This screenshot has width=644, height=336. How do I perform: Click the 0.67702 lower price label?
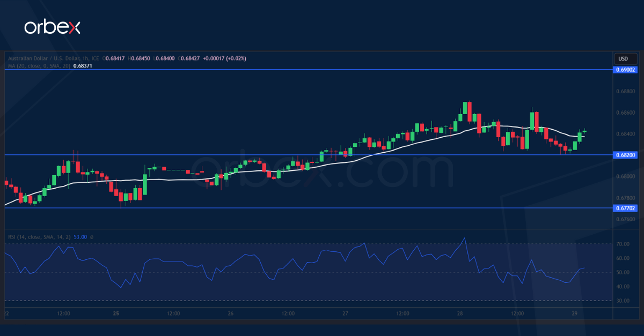(625, 208)
